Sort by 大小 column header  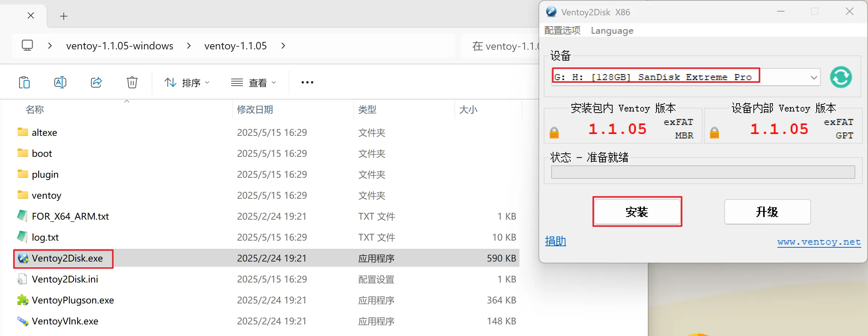[468, 110]
